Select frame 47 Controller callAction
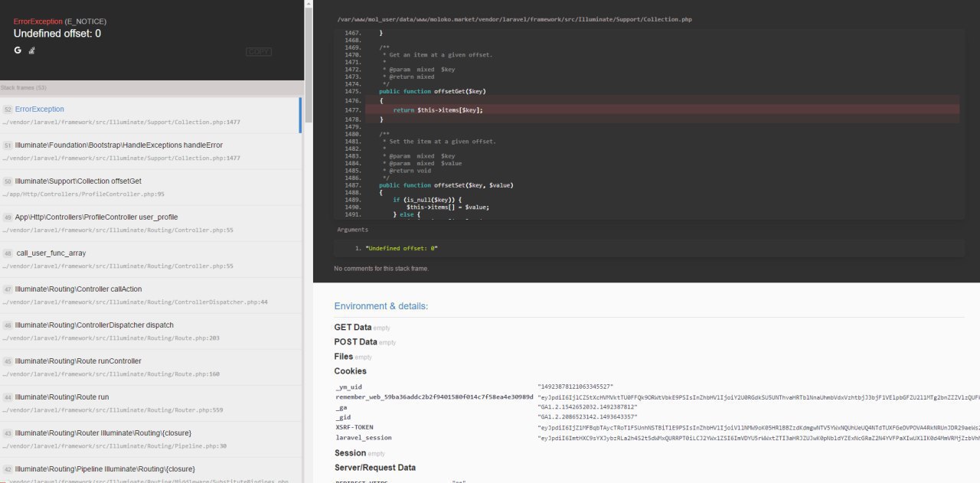980x483 pixels. [151, 295]
